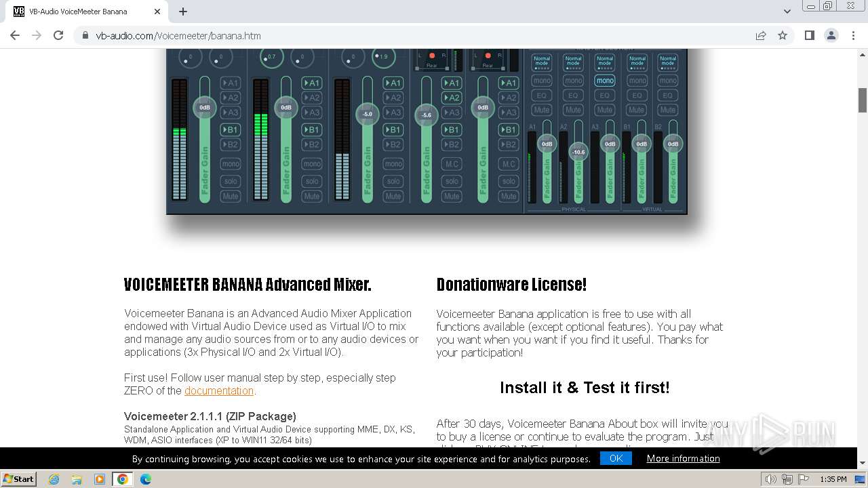Enable EQ on master bus A2
This screenshot has width=868, height=488.
(x=574, y=96)
